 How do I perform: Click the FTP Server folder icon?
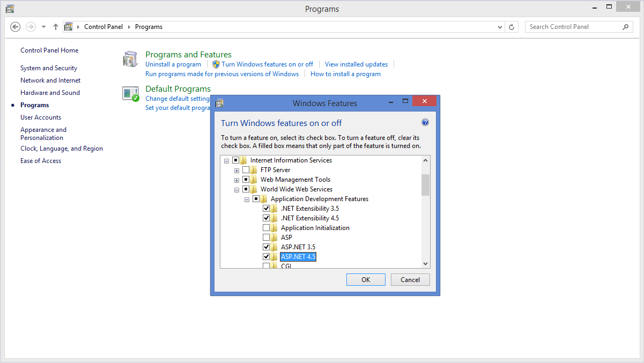click(x=254, y=170)
